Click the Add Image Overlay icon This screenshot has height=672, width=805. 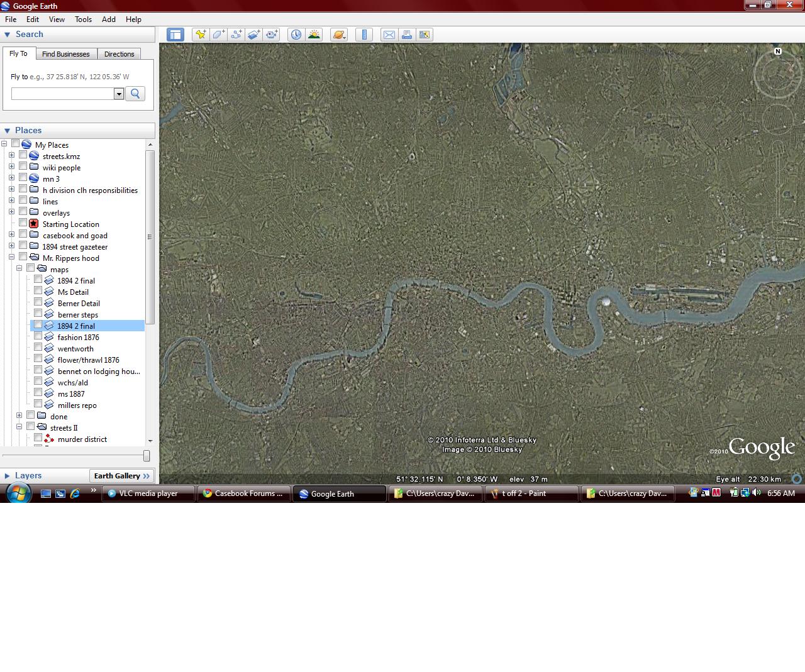[x=253, y=35]
